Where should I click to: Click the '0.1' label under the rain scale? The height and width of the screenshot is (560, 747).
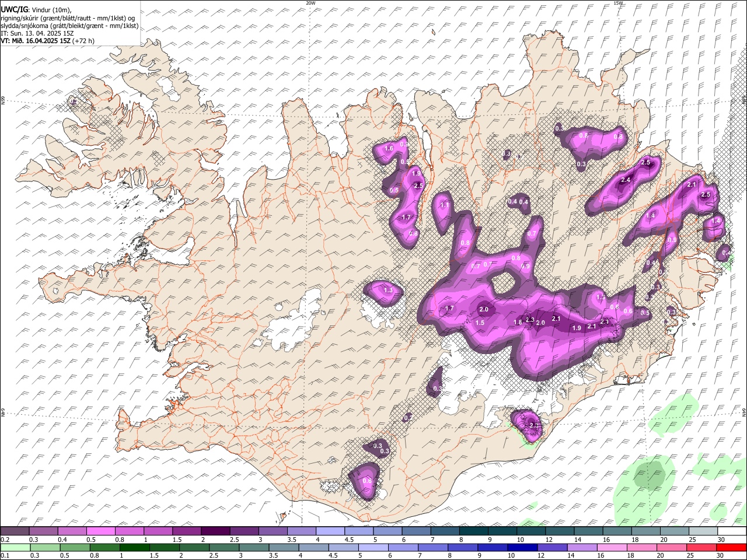click(x=5, y=556)
